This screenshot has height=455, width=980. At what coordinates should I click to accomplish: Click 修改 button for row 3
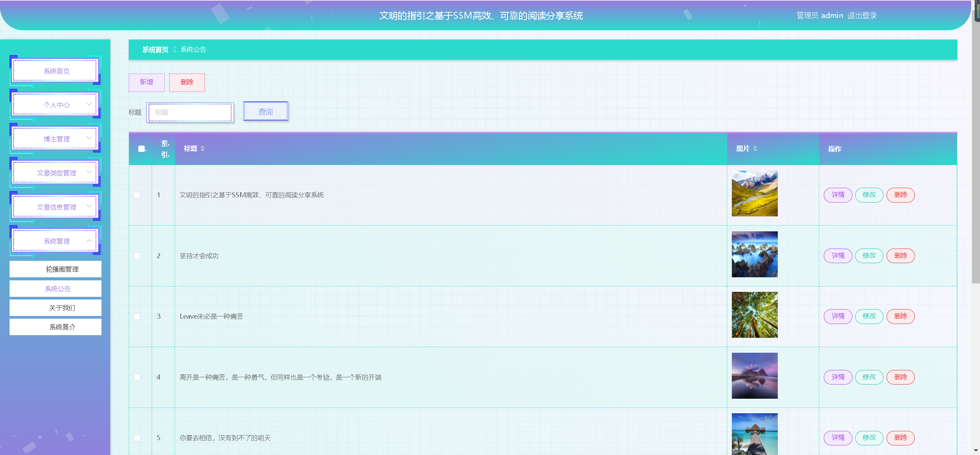tap(869, 316)
